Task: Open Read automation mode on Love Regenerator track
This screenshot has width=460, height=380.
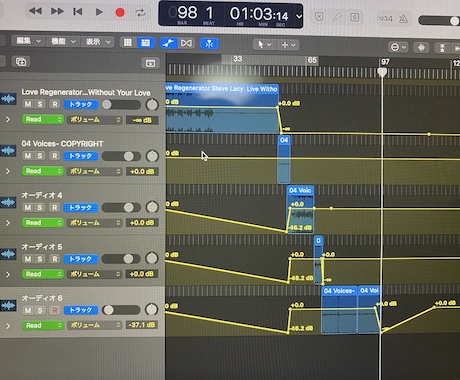Action: coord(43,119)
